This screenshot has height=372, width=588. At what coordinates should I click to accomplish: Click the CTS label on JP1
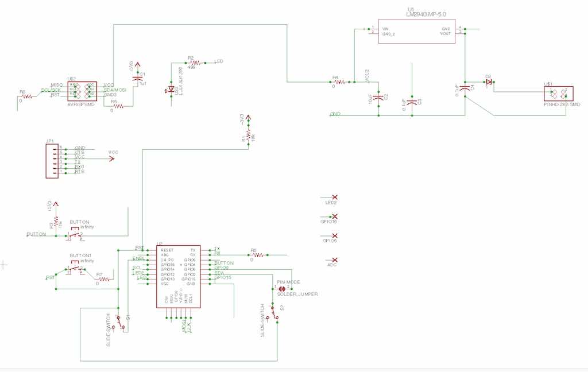tap(79, 153)
